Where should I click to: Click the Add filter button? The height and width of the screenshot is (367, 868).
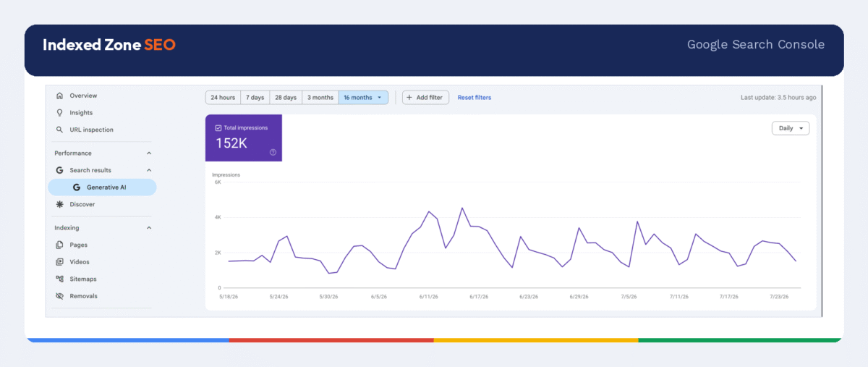coord(426,97)
